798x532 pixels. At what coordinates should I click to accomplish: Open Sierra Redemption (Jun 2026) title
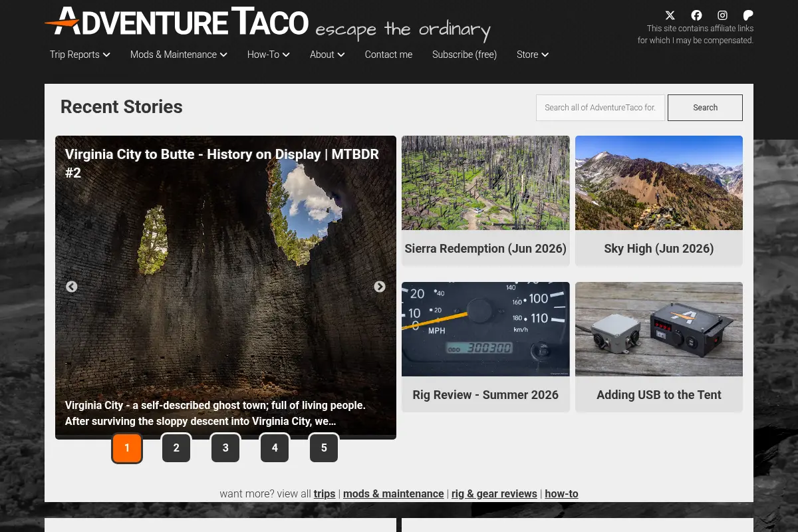click(x=485, y=249)
